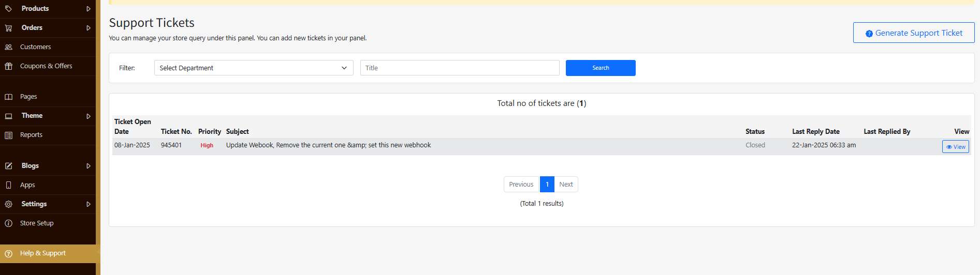The width and height of the screenshot is (980, 275).
Task: Click ticket open date 08-Jan-2025
Action: 132,145
